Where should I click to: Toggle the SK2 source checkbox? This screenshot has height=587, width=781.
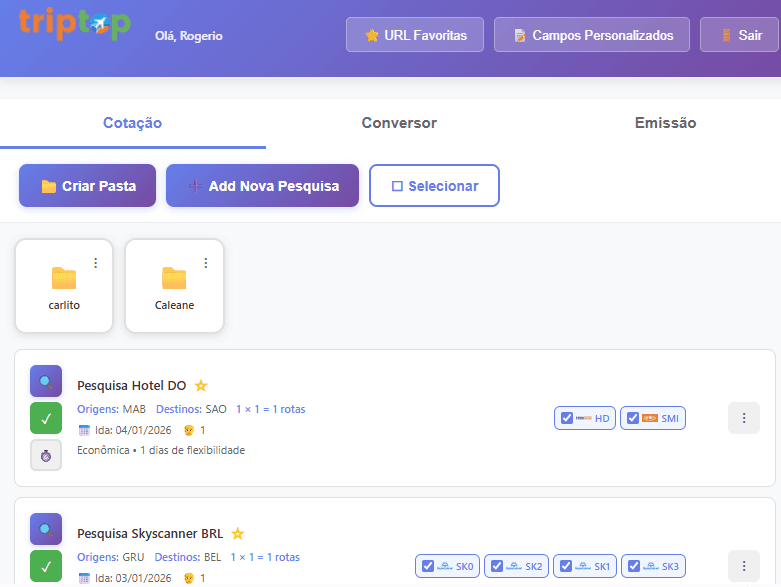pyautogui.click(x=497, y=566)
